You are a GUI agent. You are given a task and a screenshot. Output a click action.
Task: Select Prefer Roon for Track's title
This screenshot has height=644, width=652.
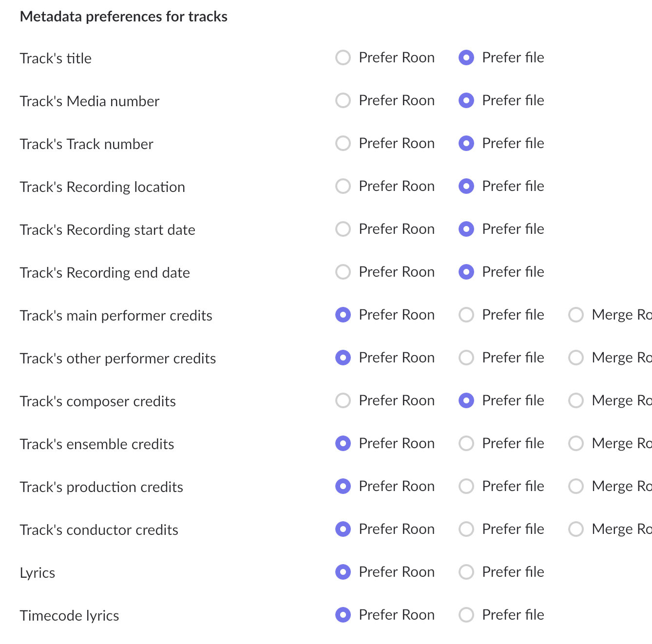tap(343, 57)
